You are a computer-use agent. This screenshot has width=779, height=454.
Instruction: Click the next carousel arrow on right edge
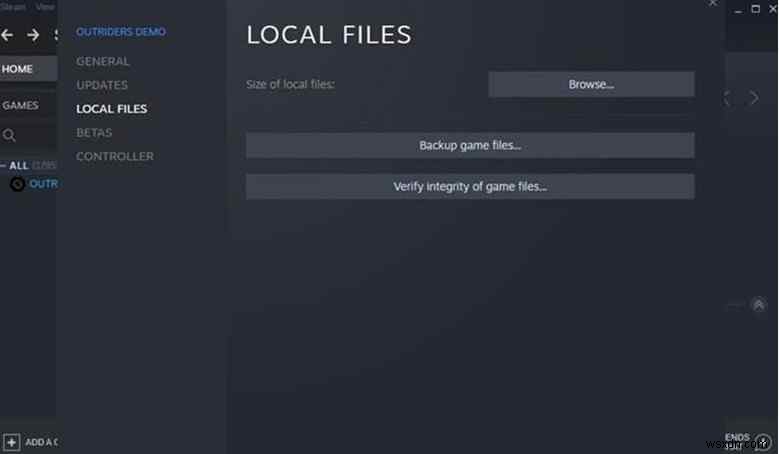point(754,98)
